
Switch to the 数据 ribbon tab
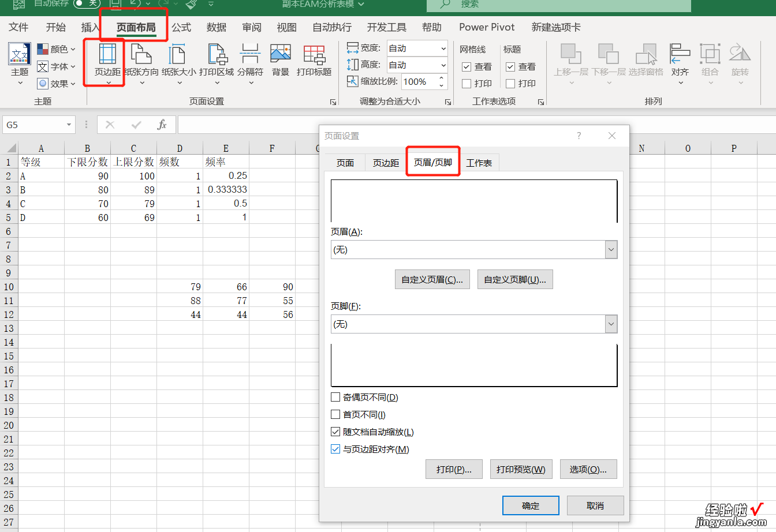[x=217, y=27]
